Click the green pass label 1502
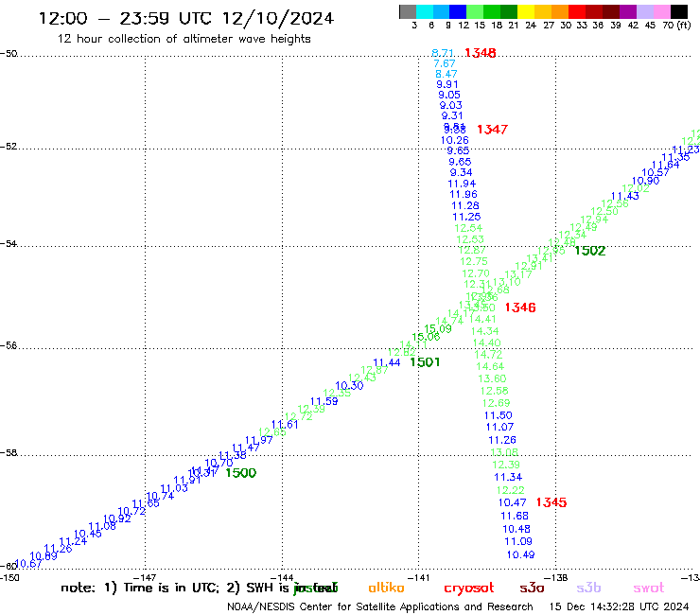700x615 pixels. tap(589, 251)
